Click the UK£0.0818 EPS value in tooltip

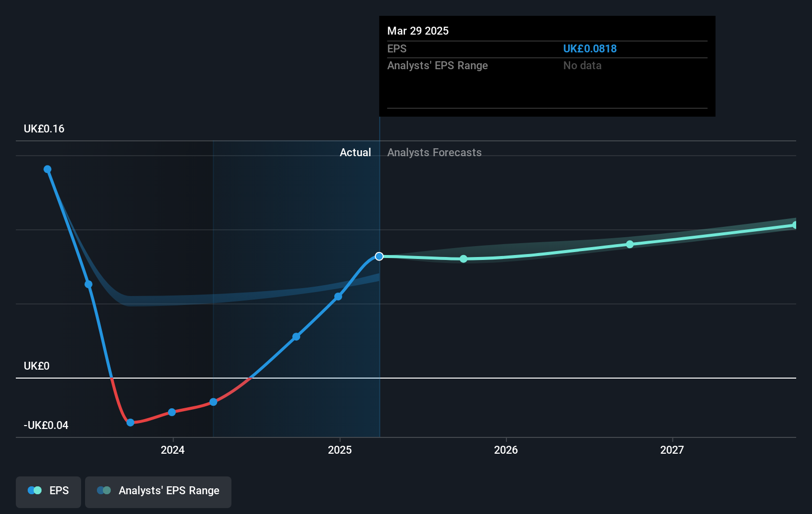(590, 48)
